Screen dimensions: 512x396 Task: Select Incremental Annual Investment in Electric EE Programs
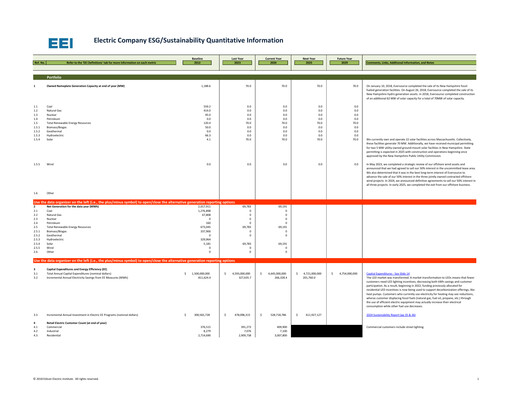[x=92, y=315]
